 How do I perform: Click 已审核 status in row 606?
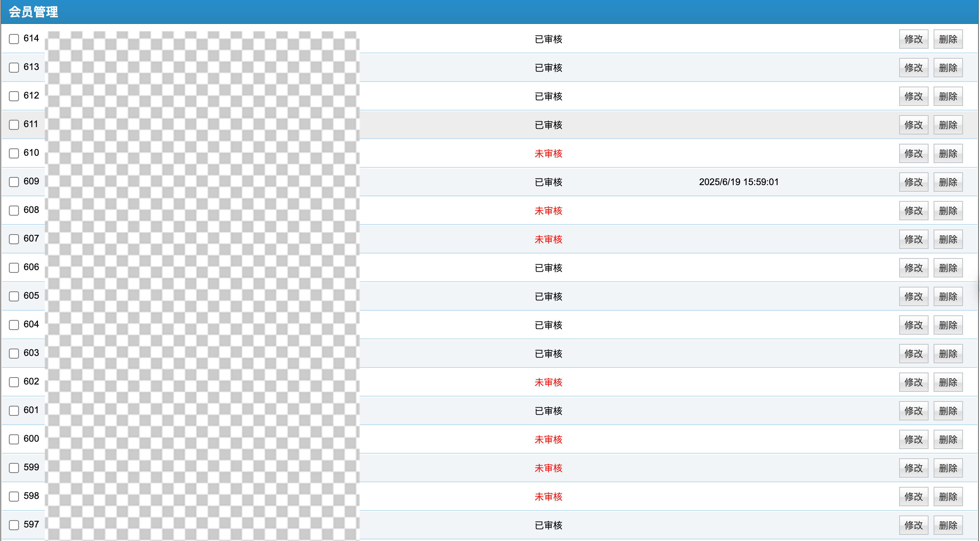(x=548, y=268)
